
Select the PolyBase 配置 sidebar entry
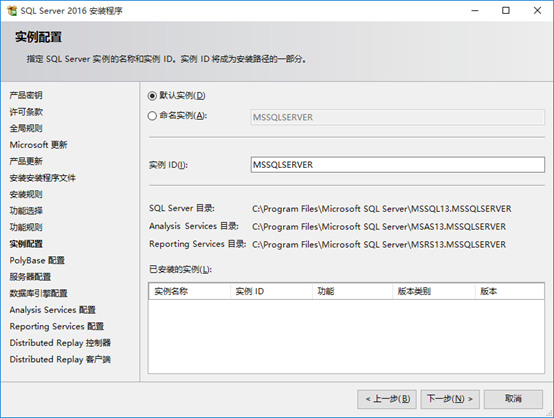pyautogui.click(x=37, y=260)
